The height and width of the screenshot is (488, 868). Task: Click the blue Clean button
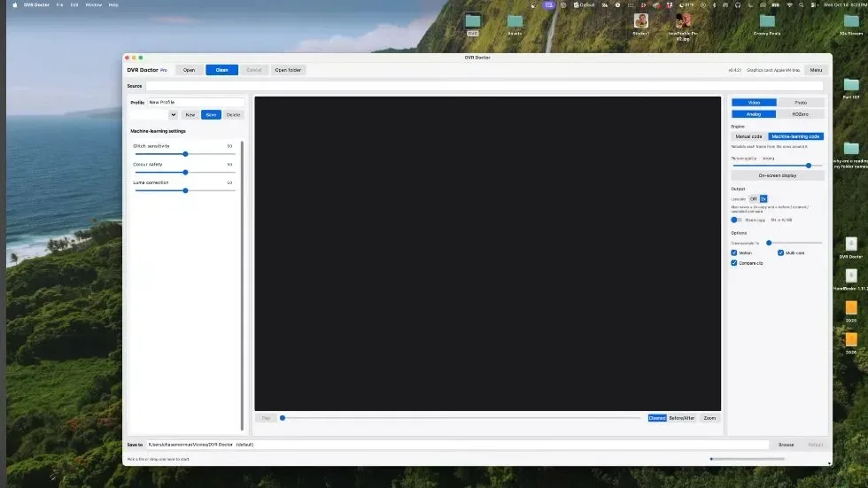tap(222, 70)
